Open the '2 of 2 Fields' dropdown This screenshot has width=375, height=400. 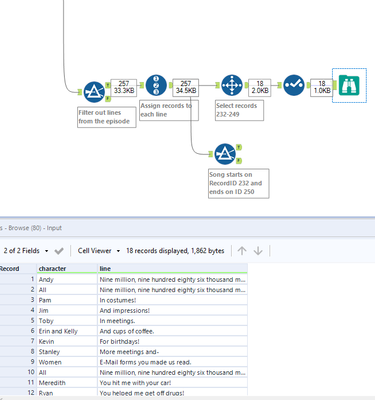tap(25, 251)
